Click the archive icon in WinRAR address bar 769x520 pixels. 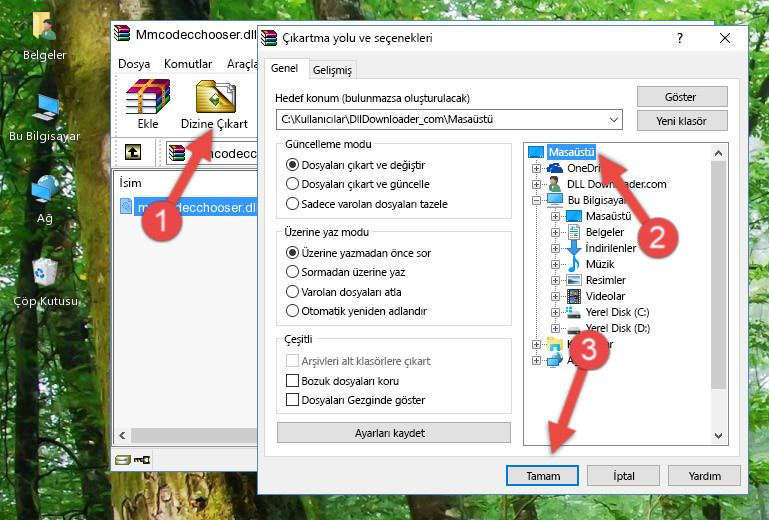coord(177,153)
